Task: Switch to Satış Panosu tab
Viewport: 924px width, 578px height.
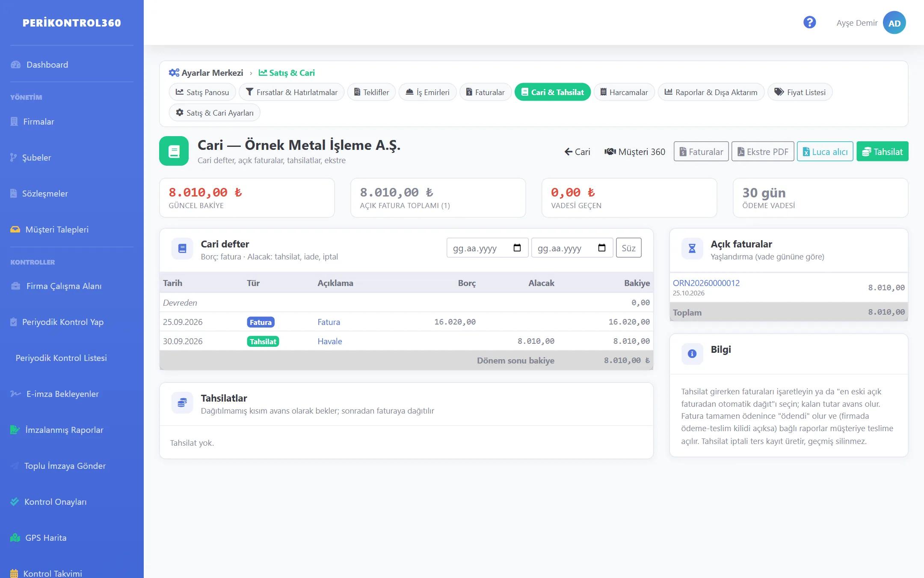Action: point(203,92)
